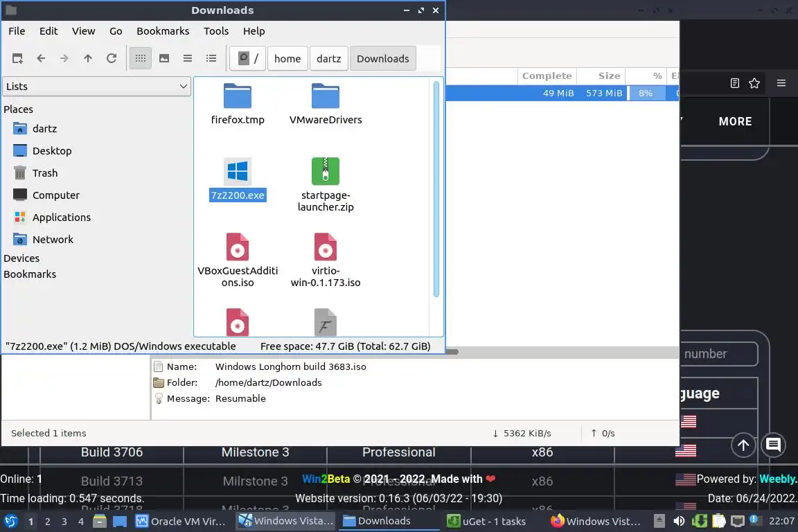
Task: Open the Tools menu
Action: pos(216,31)
